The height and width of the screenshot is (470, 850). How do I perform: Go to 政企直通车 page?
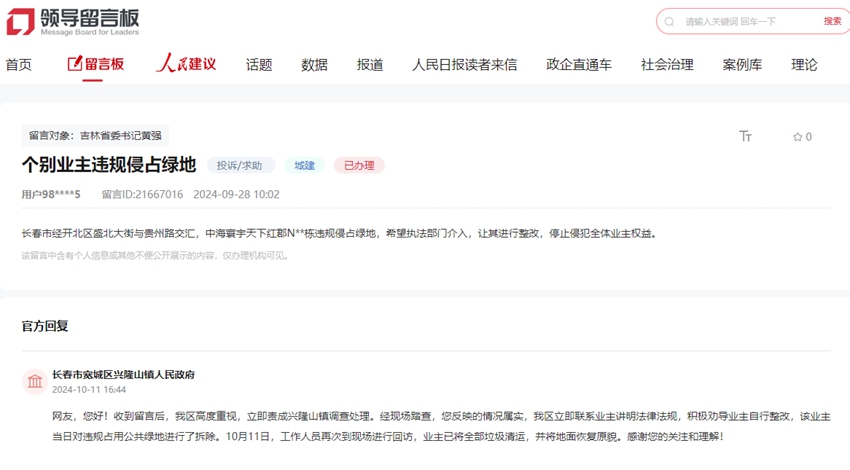(579, 65)
